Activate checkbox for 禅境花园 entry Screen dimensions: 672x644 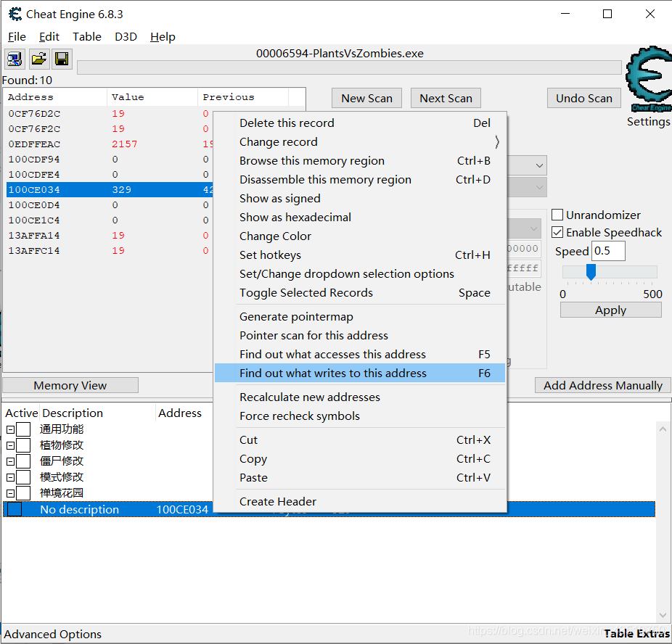point(23,493)
